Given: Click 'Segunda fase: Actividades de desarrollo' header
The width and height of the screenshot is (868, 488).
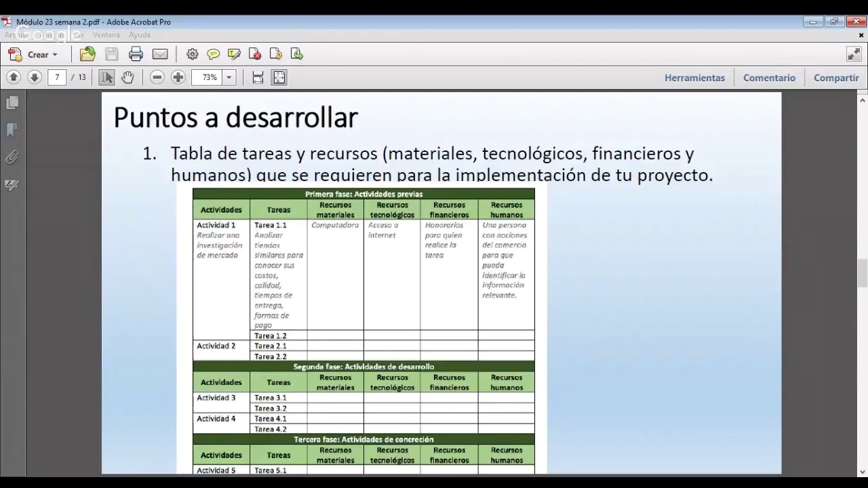Looking at the screenshot, I should coord(363,366).
